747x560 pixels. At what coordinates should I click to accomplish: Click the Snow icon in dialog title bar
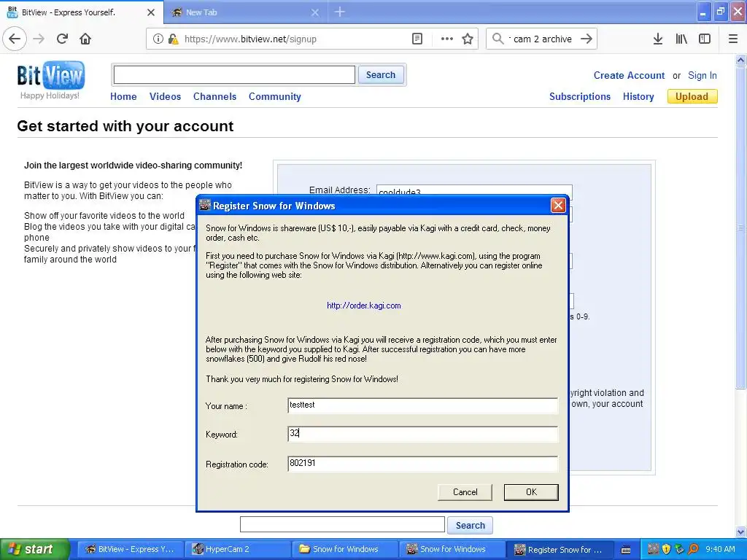[205, 205]
